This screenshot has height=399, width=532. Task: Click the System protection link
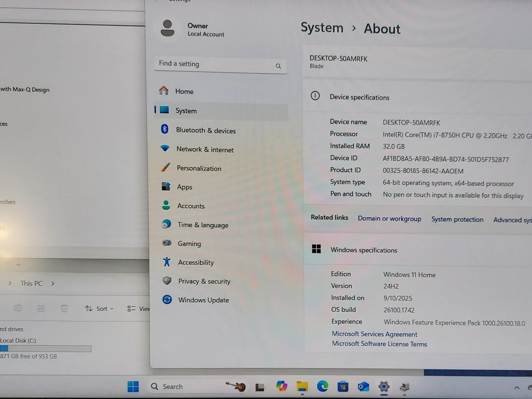click(457, 220)
